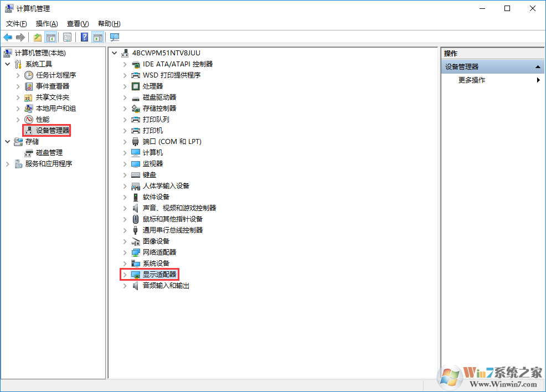Expand the 显示适配器 node
546x392 pixels.
point(125,275)
